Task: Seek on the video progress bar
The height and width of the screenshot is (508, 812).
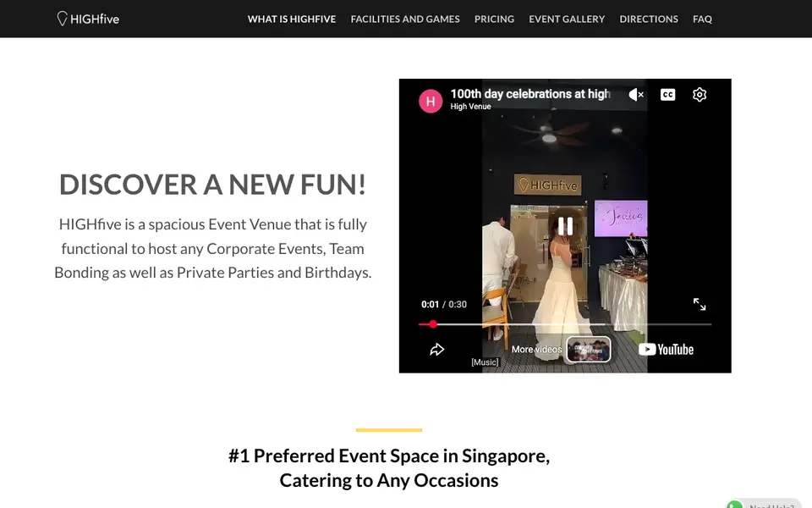Action: [565, 324]
